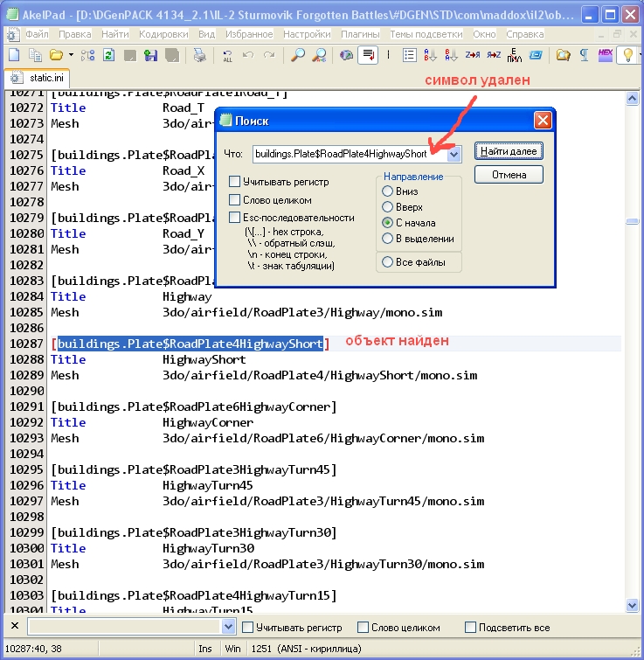
Task: Select the Все файлы radio button
Action: pos(387,261)
